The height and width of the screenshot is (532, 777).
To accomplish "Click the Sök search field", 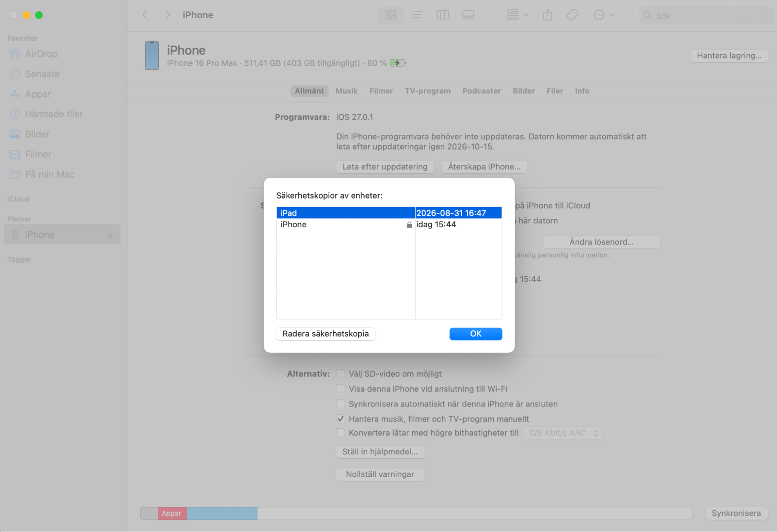I will (706, 16).
